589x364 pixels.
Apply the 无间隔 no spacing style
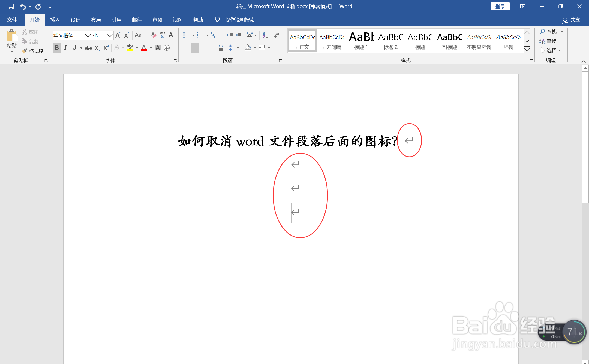(332, 41)
